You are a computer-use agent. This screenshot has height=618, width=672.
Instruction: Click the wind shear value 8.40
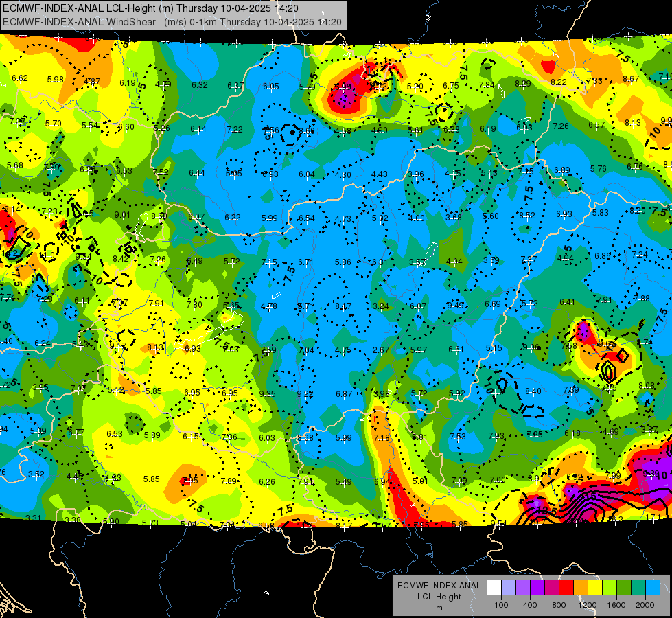click(533, 391)
